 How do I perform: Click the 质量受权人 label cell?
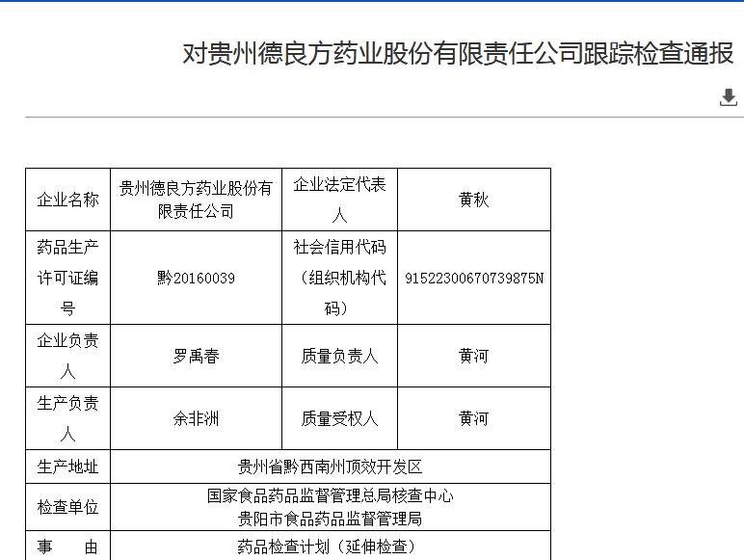coord(340,418)
